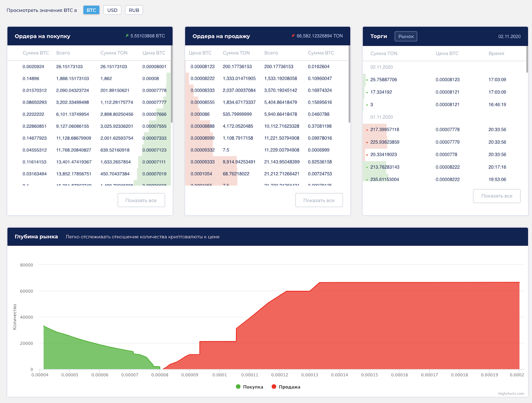The height and width of the screenshot is (403, 532).
Task: Select the Рынок tab in Торги panel
Action: pyautogui.click(x=406, y=36)
